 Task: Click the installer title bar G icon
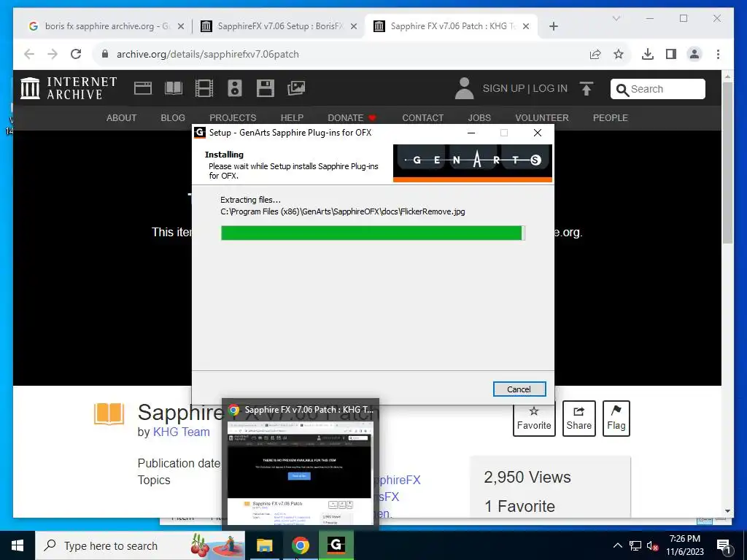pyautogui.click(x=200, y=133)
